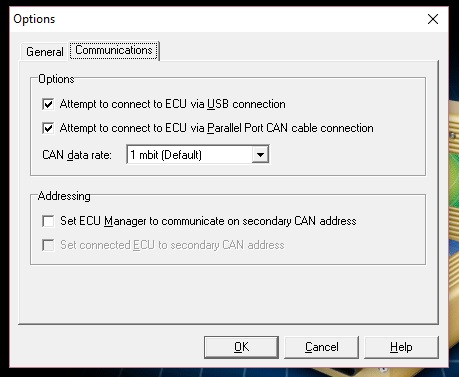The image size is (459, 377).
Task: Uncheck the USB connection checkbox
Action: 48,104
